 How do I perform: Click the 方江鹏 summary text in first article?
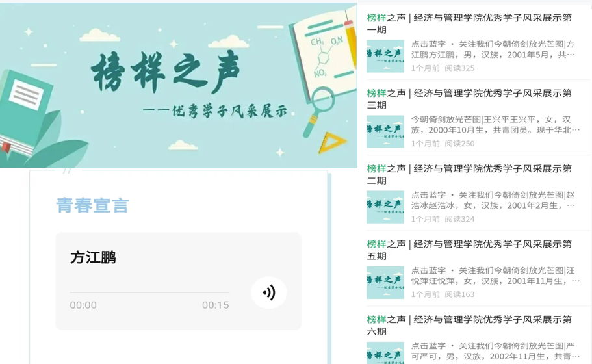click(x=493, y=49)
